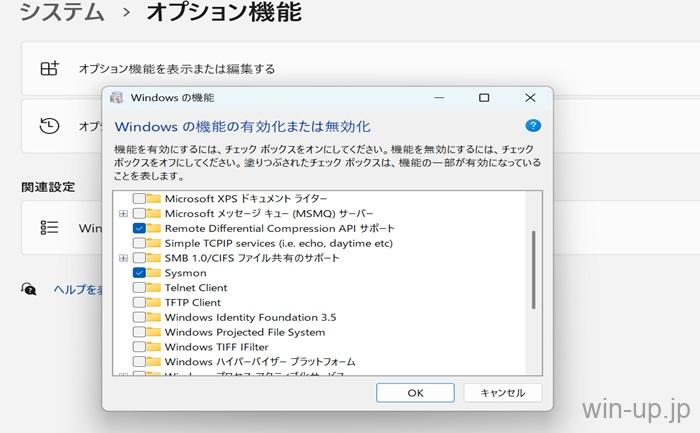
Task: Click the feature list vertical scrollbar
Action: pos(534,270)
